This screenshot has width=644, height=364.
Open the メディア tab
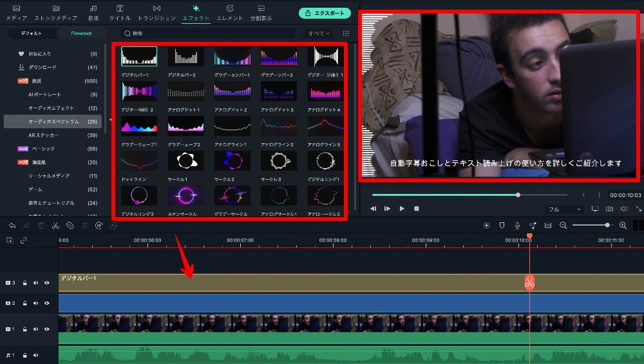point(17,13)
